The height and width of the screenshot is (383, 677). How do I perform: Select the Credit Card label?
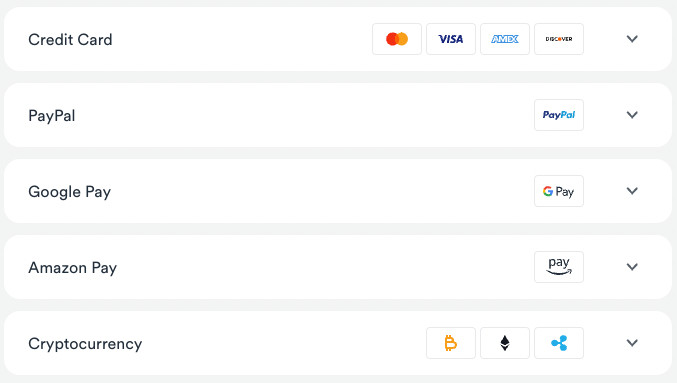coord(70,40)
